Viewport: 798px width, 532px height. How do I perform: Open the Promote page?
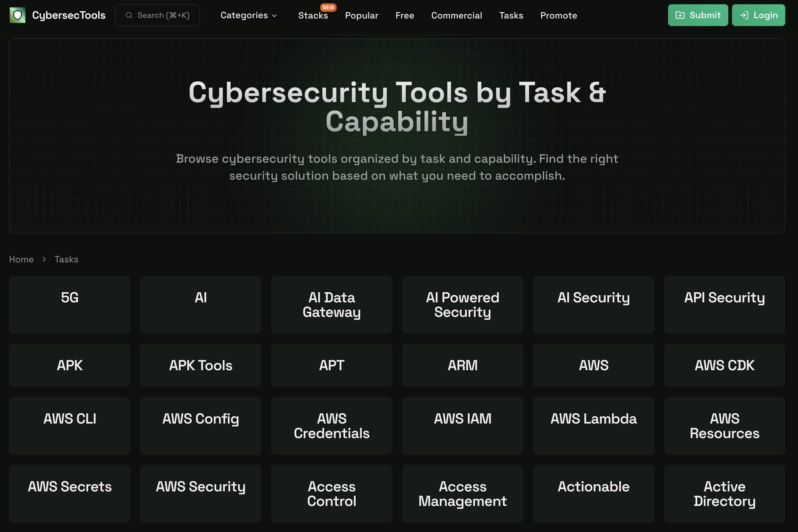pos(558,15)
